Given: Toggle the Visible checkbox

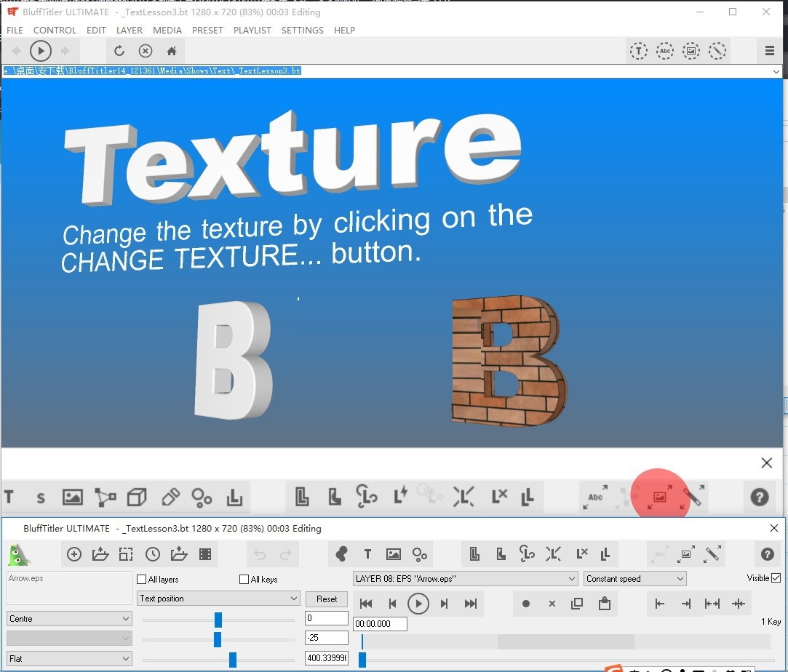Looking at the screenshot, I should [x=776, y=578].
